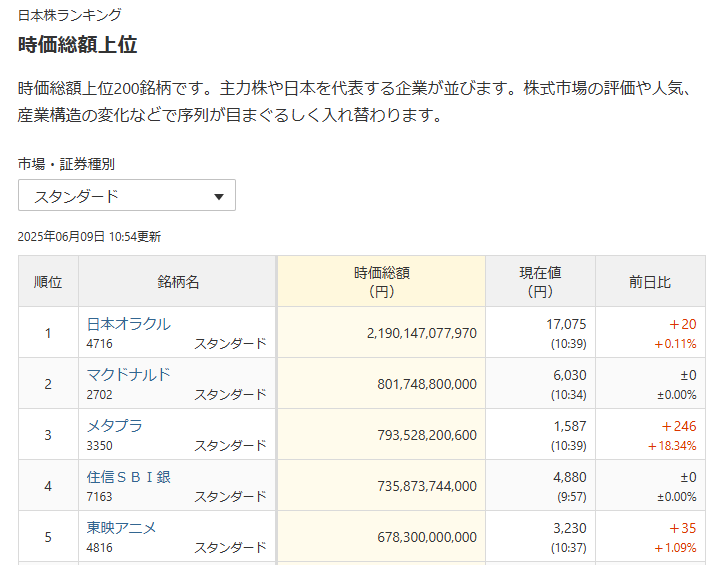
Task: Open the マクドナルド stock link
Action: click(128, 375)
